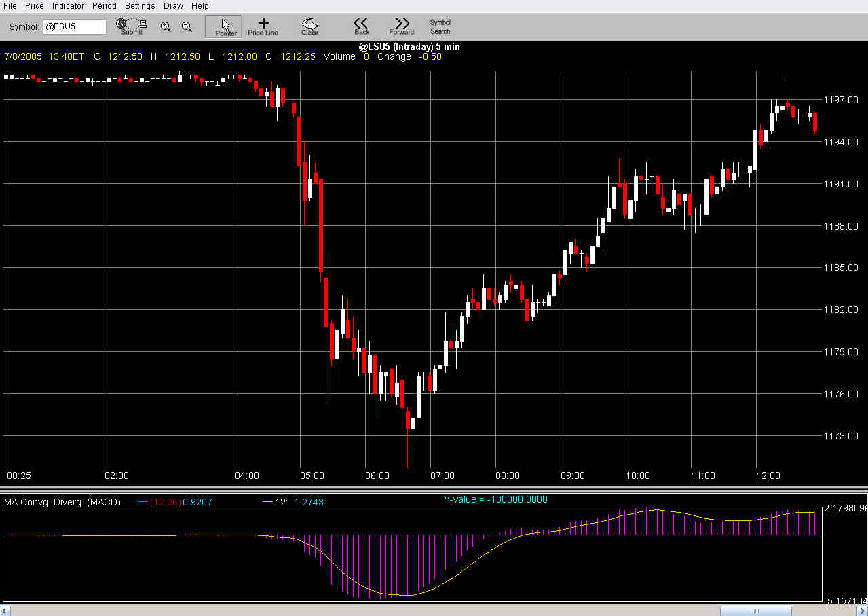Image resolution: width=868 pixels, height=616 pixels.
Task: Open the Settings menu
Action: click(140, 6)
